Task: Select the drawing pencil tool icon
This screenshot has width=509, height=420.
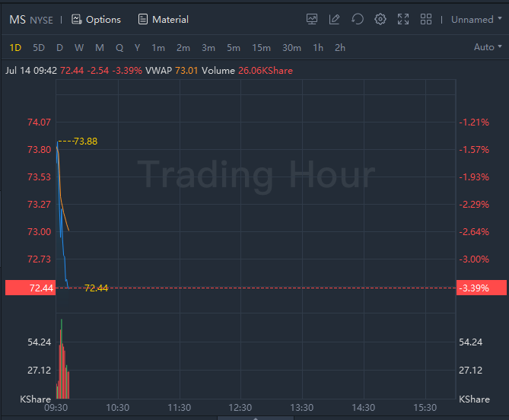Action: pos(334,20)
